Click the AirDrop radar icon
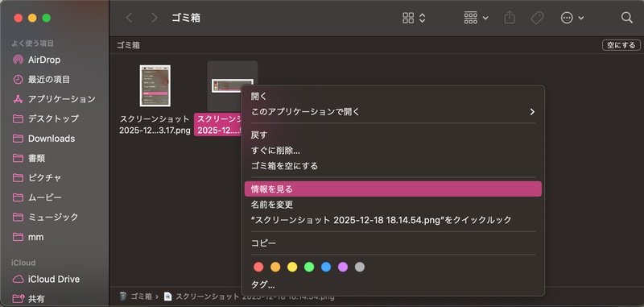 pos(18,60)
